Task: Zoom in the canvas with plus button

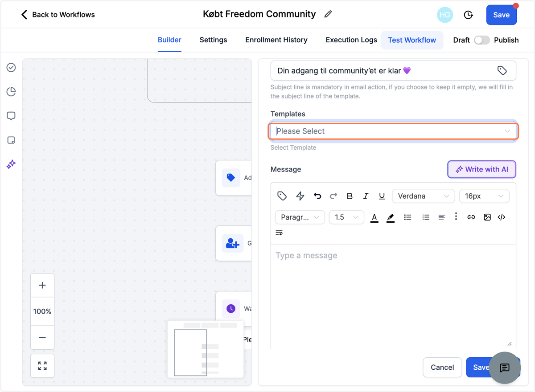Action: 42,285
